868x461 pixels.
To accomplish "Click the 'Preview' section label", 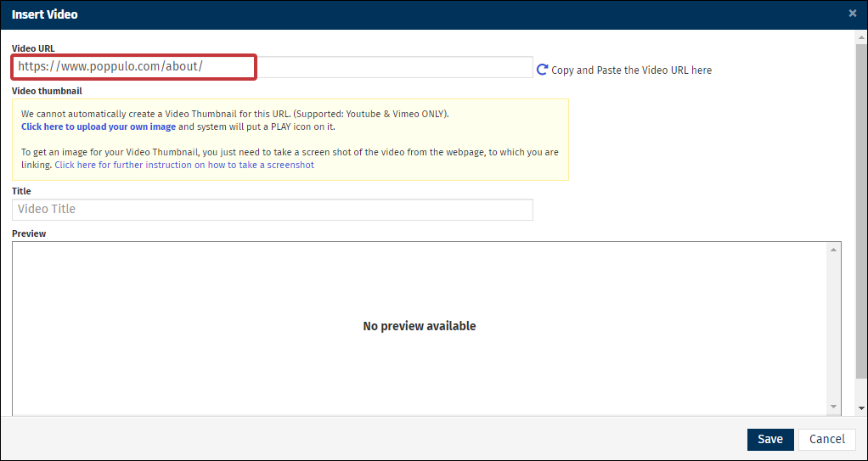I will tap(29, 233).
